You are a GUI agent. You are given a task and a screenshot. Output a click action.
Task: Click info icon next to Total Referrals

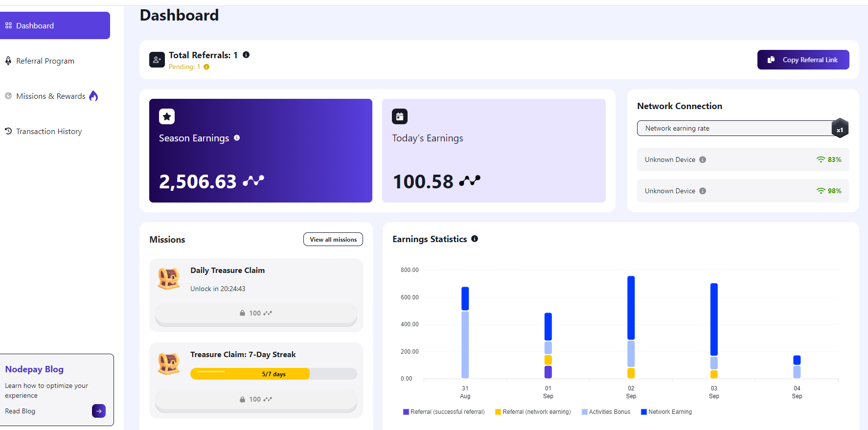coord(246,55)
